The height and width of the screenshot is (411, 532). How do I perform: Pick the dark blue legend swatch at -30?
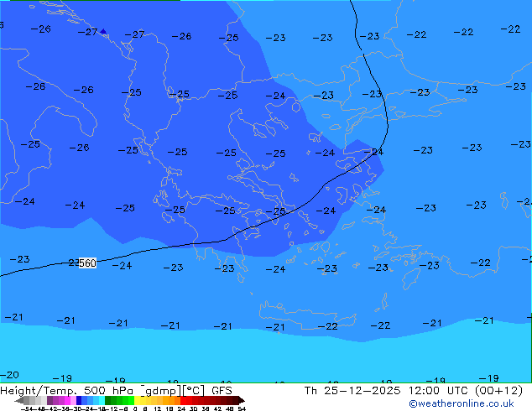tap(79, 400)
